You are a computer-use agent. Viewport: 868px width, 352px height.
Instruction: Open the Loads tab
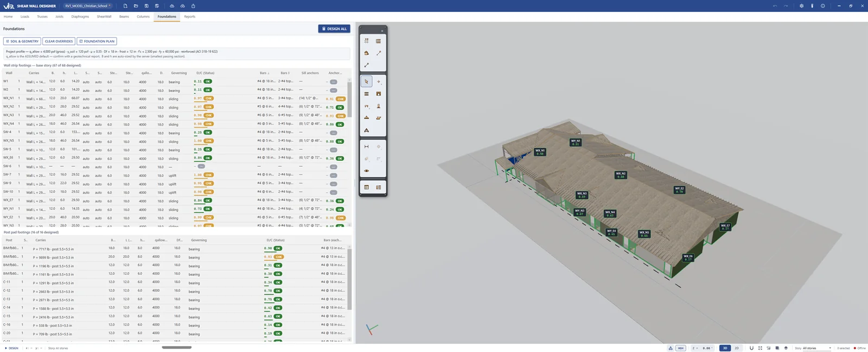pyautogui.click(x=25, y=16)
